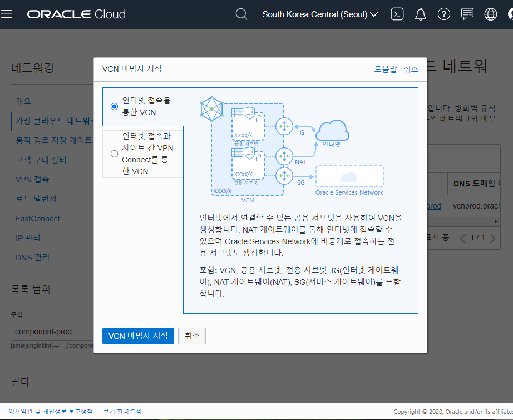
Task: Select 인터넷 접속을 통한 VCN radio option
Action: (114, 106)
